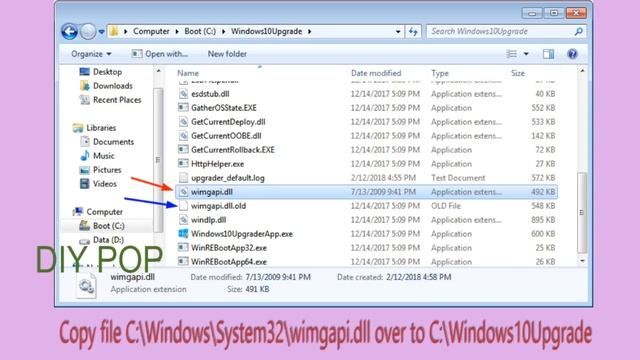Click the 2/12/2018 4:55 PM date cell
The image size is (640, 360).
(x=383, y=178)
